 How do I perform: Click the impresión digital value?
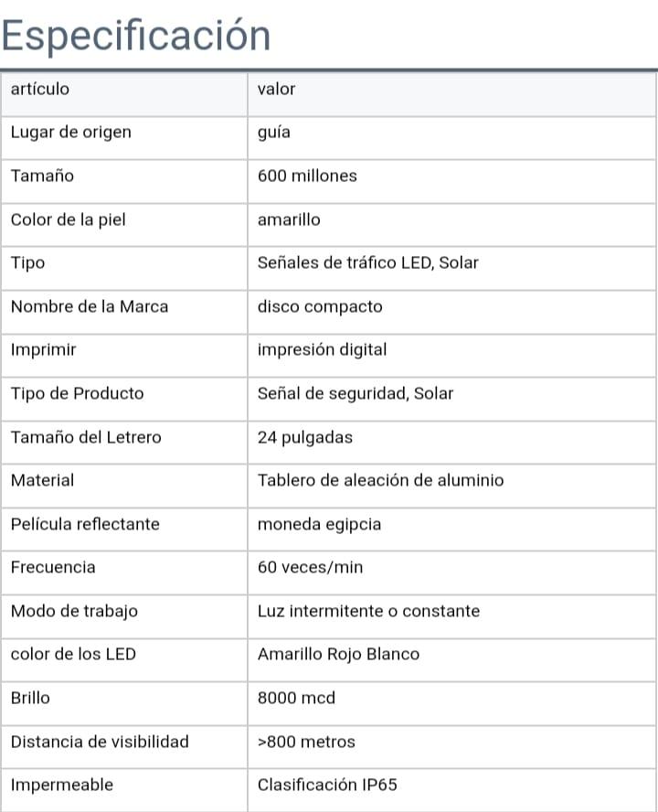[x=322, y=349]
